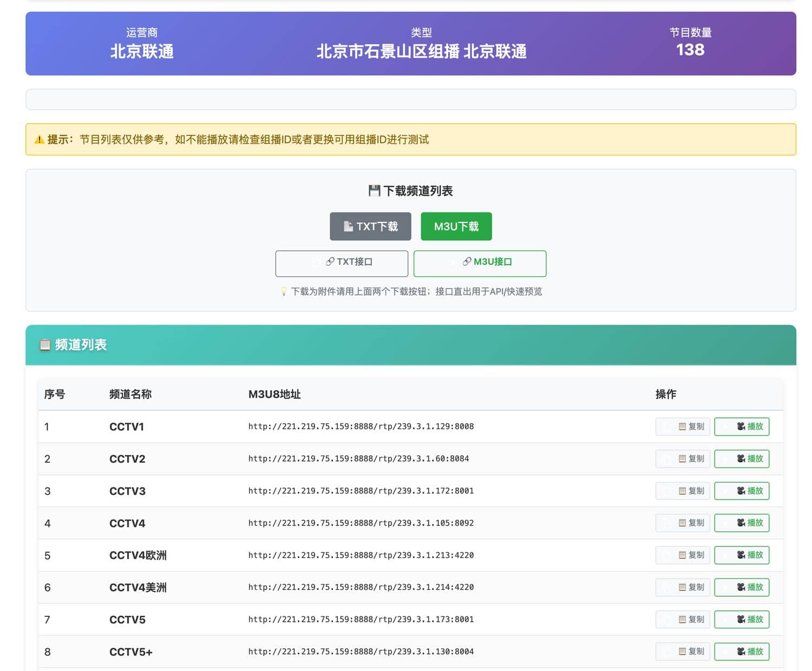
Task: Play the CCTV4 channel
Action: 742,523
